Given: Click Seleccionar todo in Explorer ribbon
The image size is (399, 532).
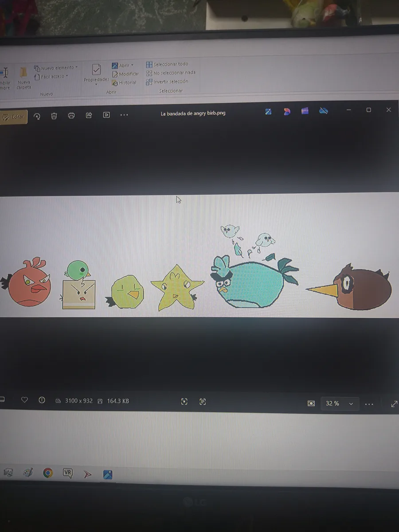Looking at the screenshot, I should pos(167,64).
